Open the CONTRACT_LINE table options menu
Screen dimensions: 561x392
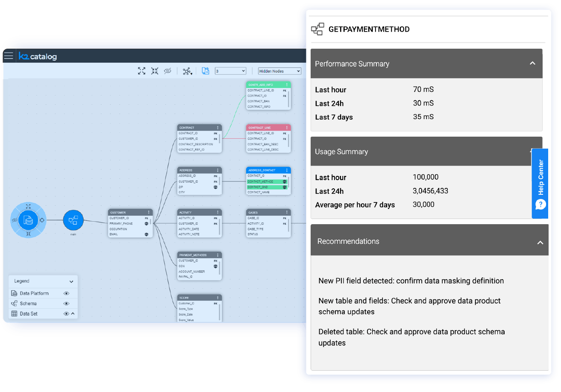[287, 128]
